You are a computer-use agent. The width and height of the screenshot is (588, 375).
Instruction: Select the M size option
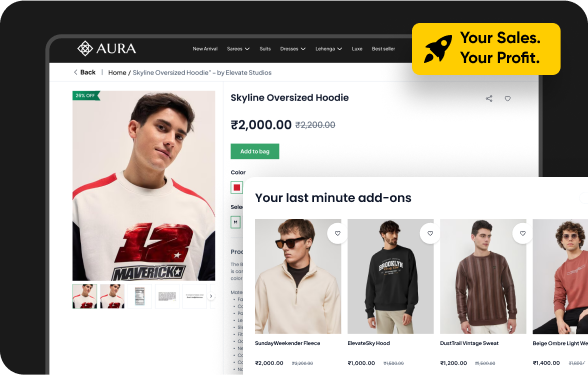pyautogui.click(x=236, y=222)
